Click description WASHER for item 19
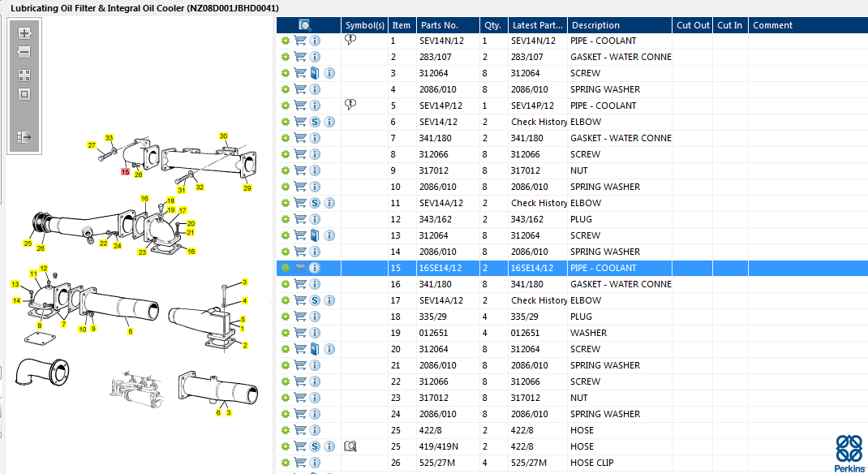868x474 pixels. pos(588,333)
